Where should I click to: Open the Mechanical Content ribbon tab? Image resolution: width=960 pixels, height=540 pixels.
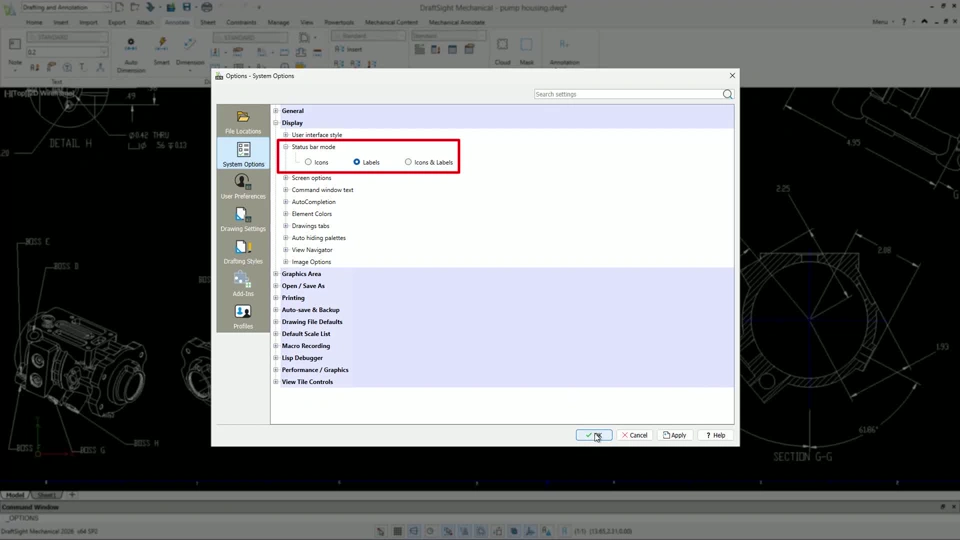coord(391,22)
